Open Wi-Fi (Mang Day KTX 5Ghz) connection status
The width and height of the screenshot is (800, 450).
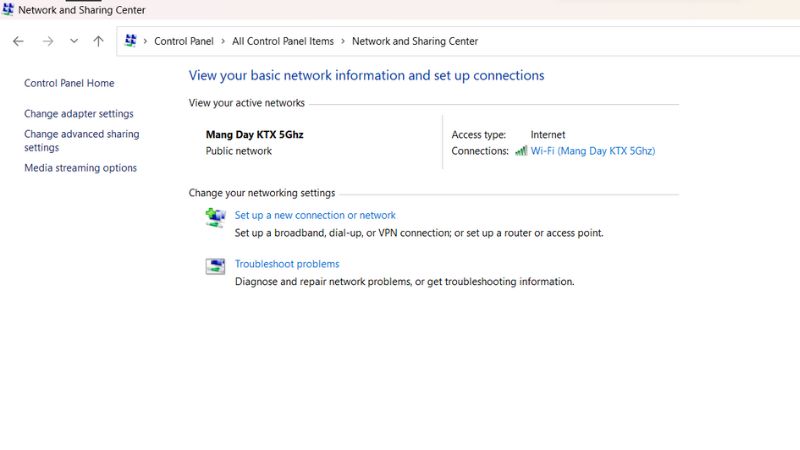(x=592, y=151)
